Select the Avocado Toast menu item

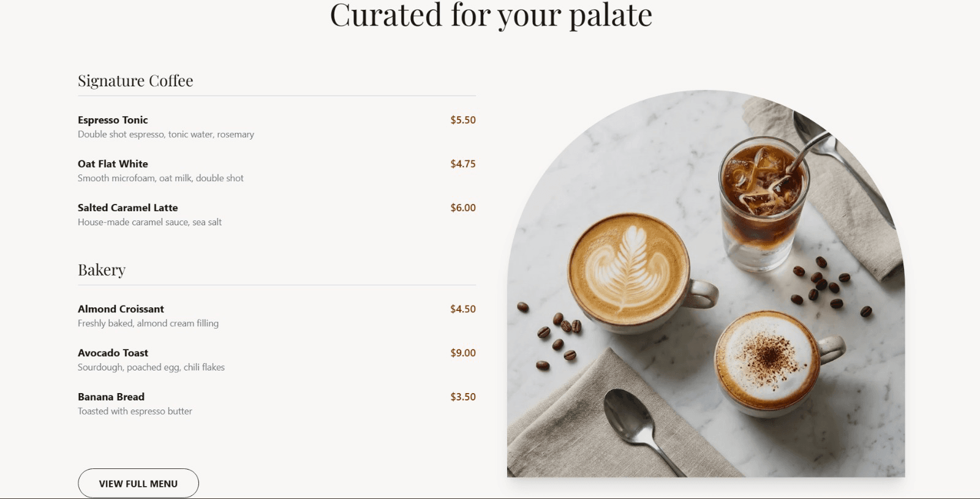pos(112,353)
